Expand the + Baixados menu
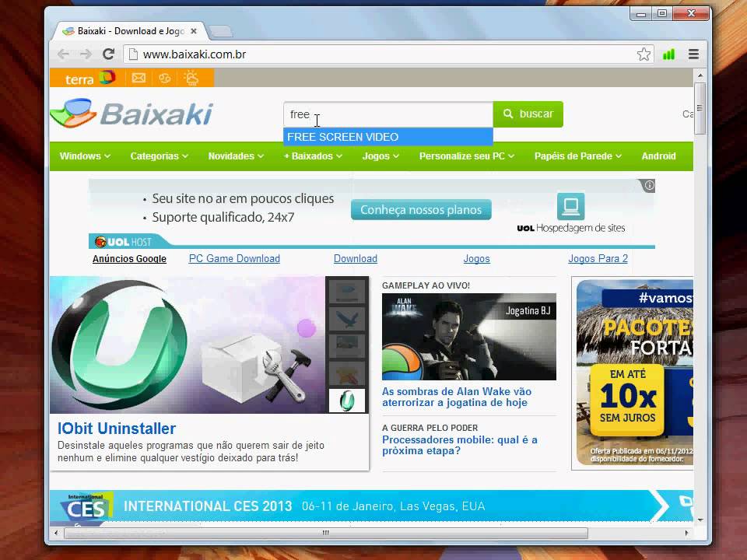747x560 pixels. click(313, 156)
